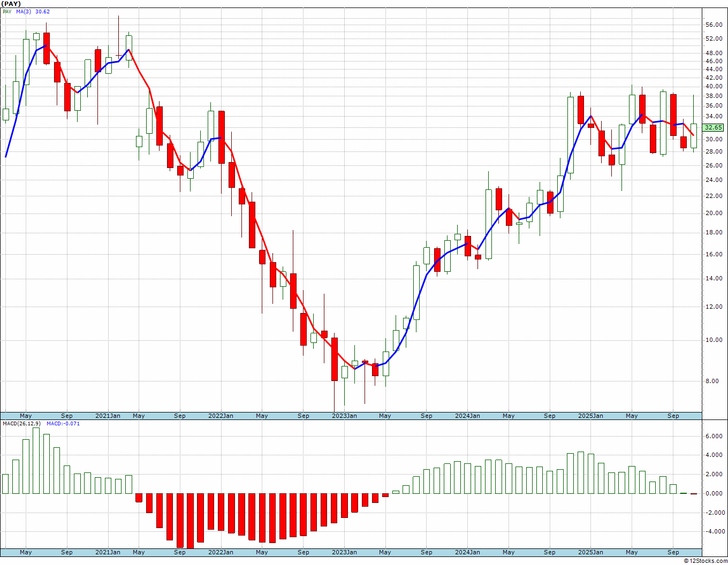Click the 6.000 MACD axis label
The image size is (728, 565).
coord(715,436)
